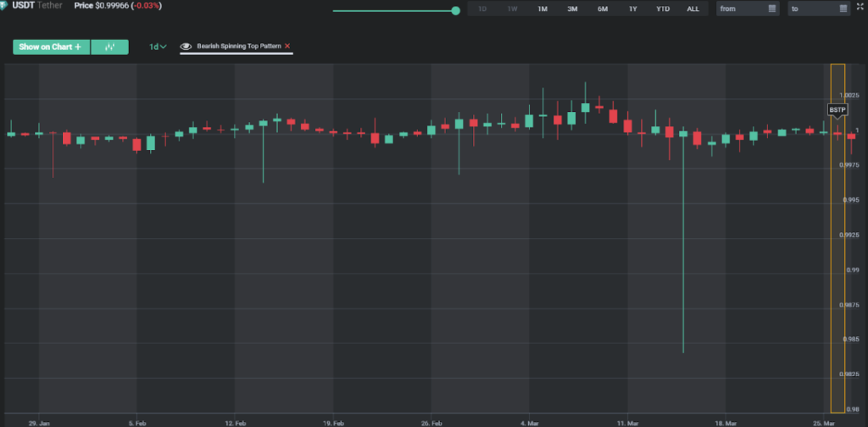Click the 0.995 price axis label
Screen dimensions: 868x427
(851, 200)
